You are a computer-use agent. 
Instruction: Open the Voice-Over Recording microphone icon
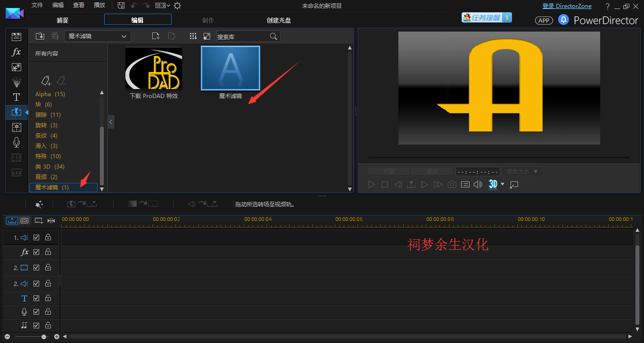17,142
